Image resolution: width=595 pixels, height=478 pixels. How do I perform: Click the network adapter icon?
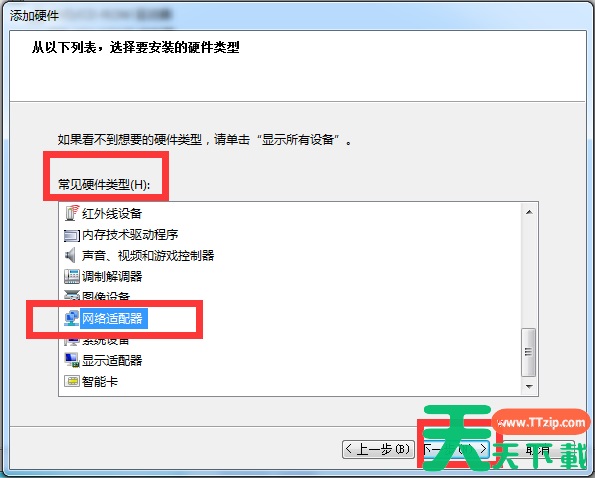tap(71, 318)
